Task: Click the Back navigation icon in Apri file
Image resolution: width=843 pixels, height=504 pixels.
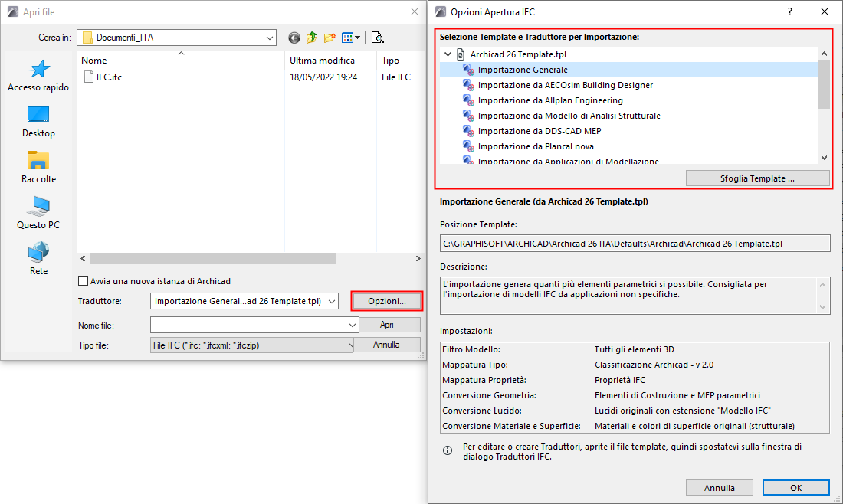Action: [294, 38]
